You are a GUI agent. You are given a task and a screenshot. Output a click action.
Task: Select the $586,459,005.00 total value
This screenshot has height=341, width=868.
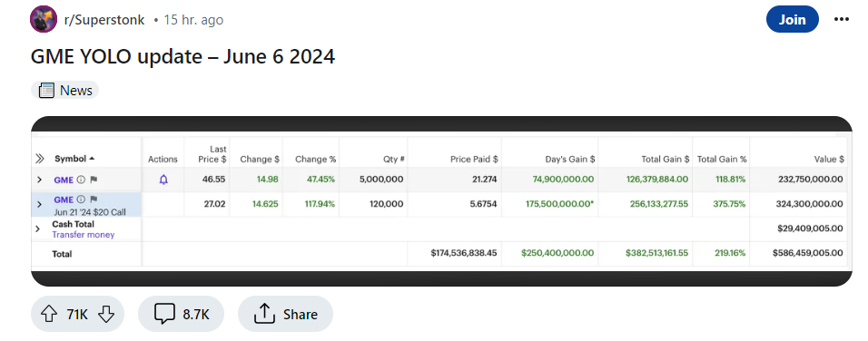click(808, 253)
